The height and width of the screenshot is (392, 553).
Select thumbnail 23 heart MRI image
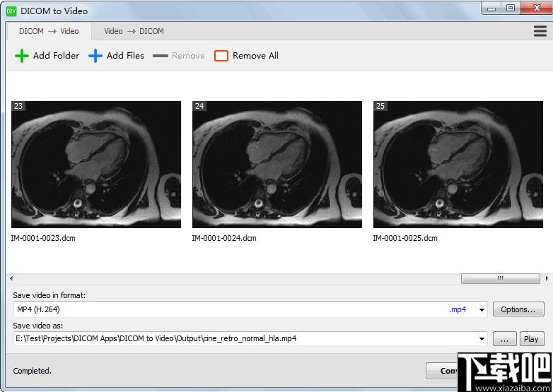(x=96, y=165)
